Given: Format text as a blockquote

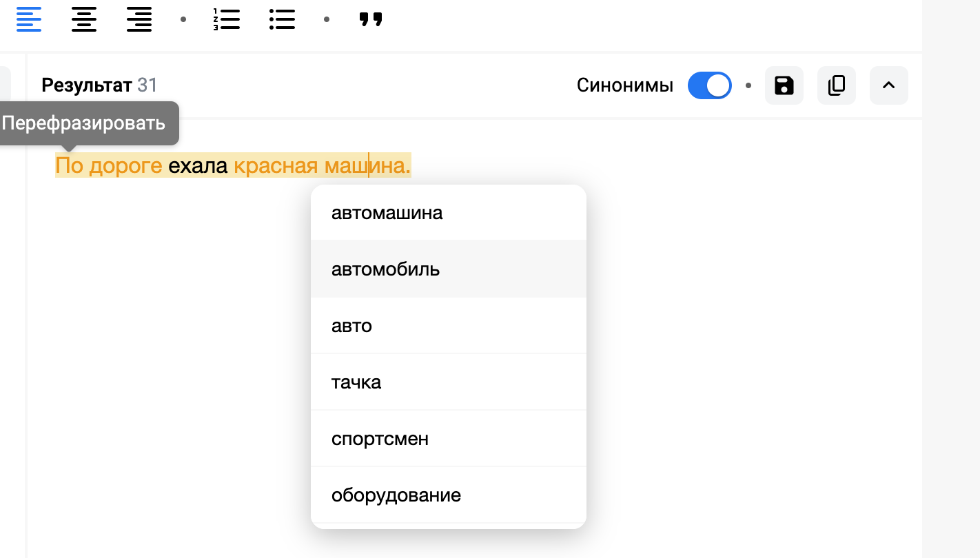Looking at the screenshot, I should 370,19.
